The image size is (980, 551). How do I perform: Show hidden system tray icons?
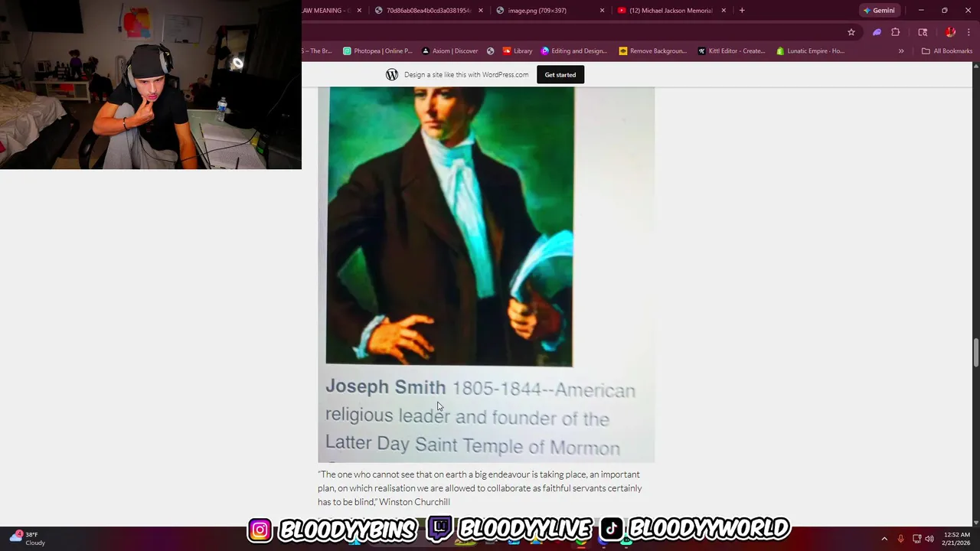884,539
